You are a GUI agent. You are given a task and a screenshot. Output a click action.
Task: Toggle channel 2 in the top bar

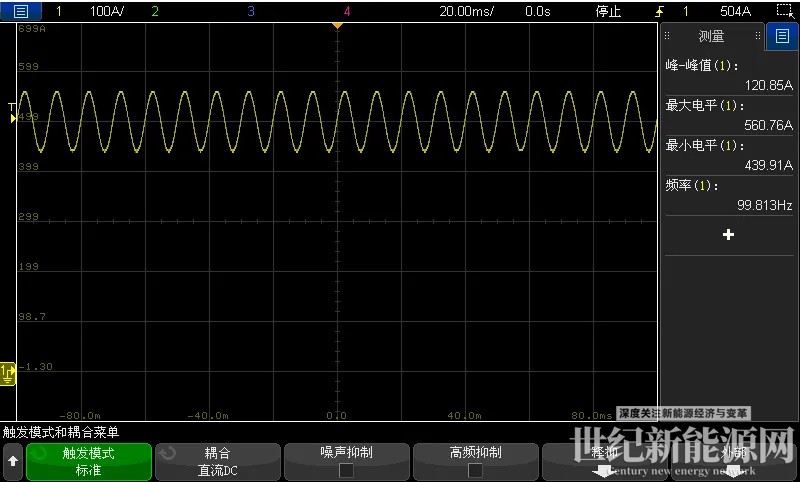pyautogui.click(x=154, y=12)
